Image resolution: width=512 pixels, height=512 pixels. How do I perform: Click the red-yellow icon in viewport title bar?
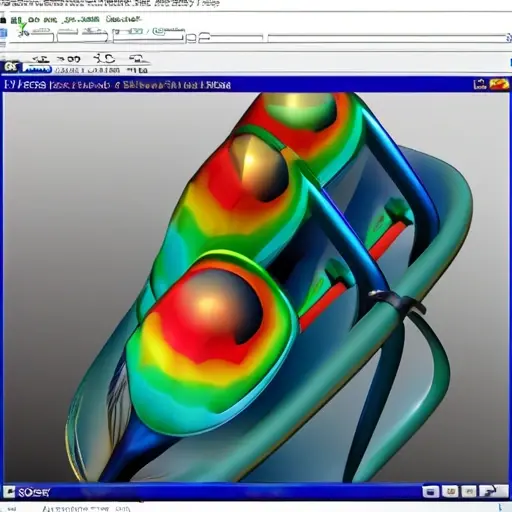(499, 84)
